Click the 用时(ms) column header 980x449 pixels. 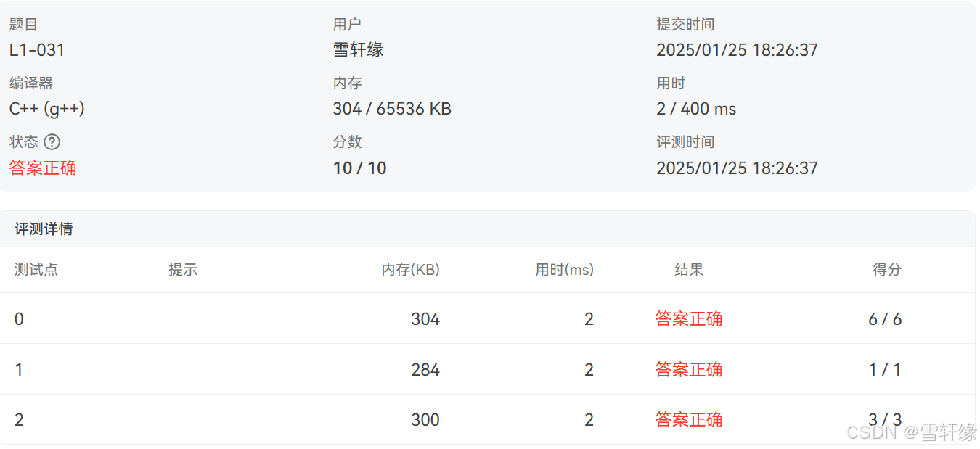tap(564, 269)
